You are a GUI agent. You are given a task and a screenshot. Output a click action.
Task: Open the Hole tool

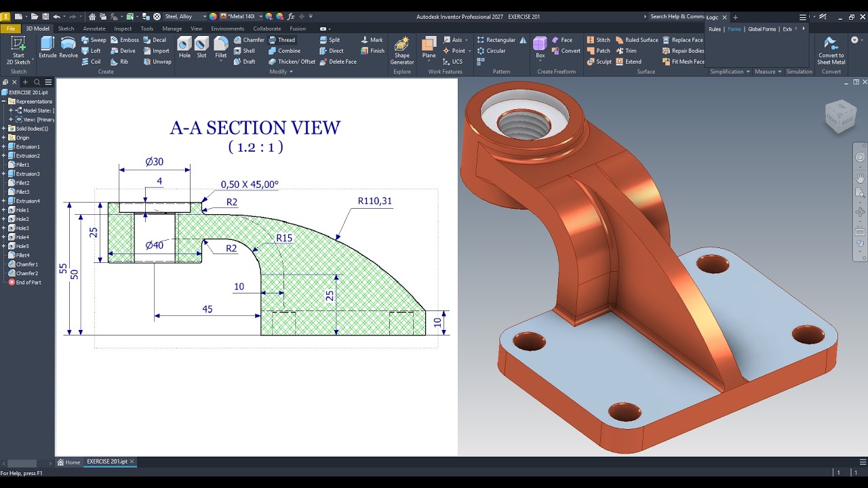(x=184, y=47)
